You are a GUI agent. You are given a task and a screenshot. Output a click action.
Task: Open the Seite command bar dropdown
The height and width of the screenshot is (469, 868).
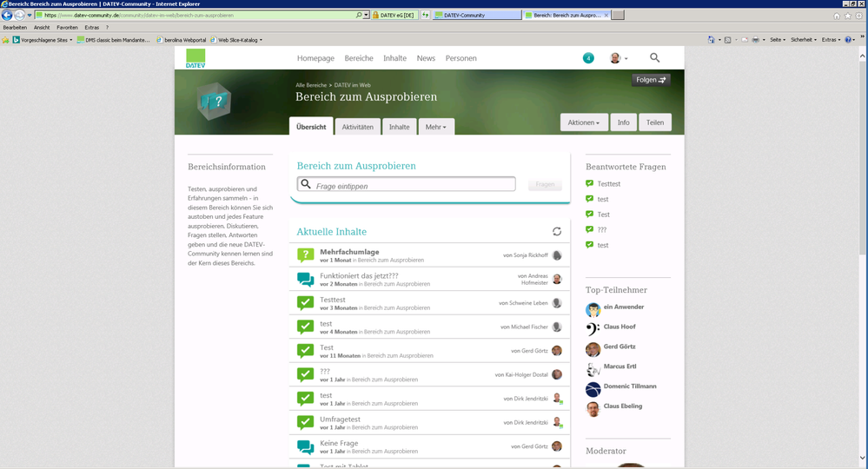pyautogui.click(x=778, y=40)
